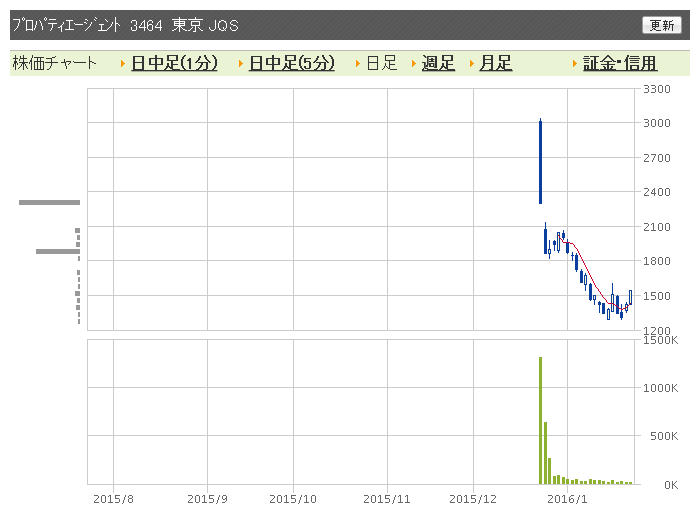Click the 2015/9 date axis label

coord(207,499)
